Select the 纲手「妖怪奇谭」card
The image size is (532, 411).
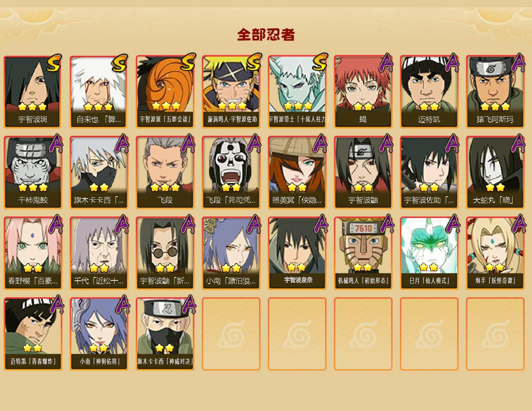pyautogui.click(x=495, y=253)
